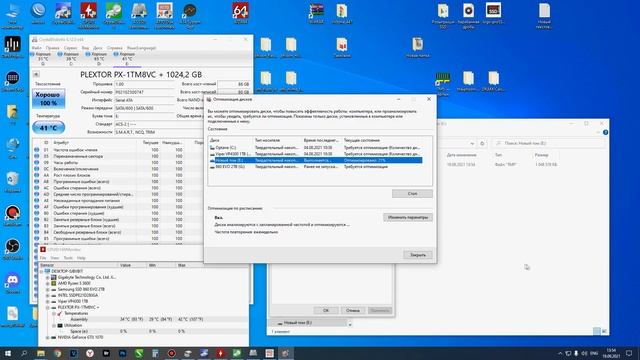Open the Explorer address bar dropdown
640x360 pixels.
[472, 144]
